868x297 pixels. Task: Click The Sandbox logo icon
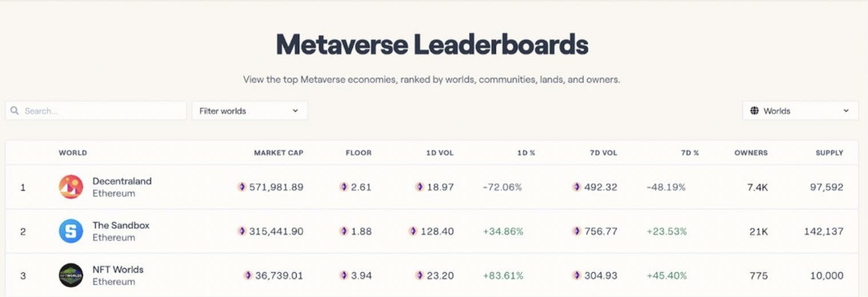coord(71,231)
